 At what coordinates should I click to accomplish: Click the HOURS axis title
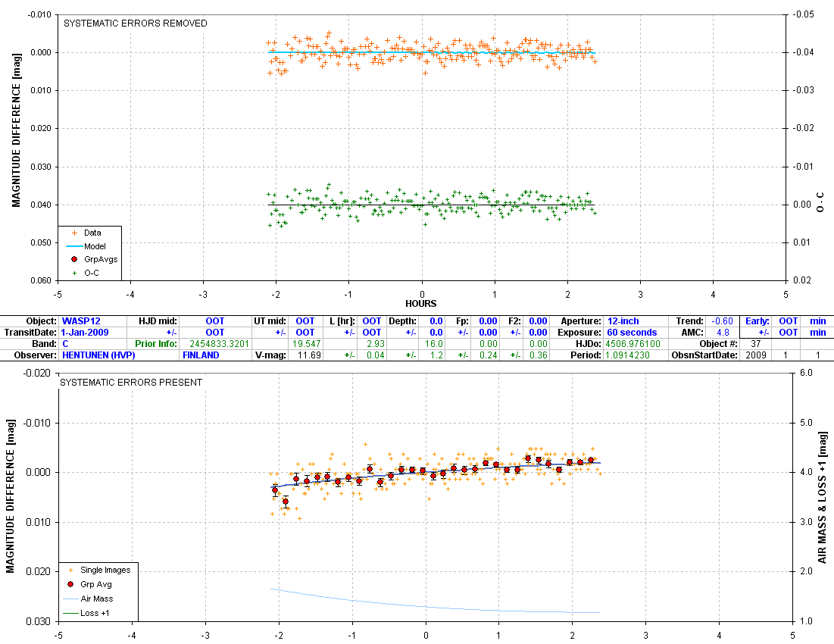(421, 304)
